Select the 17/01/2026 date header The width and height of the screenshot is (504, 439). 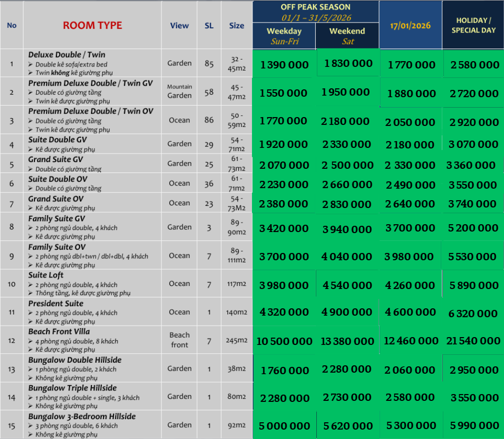coord(410,26)
